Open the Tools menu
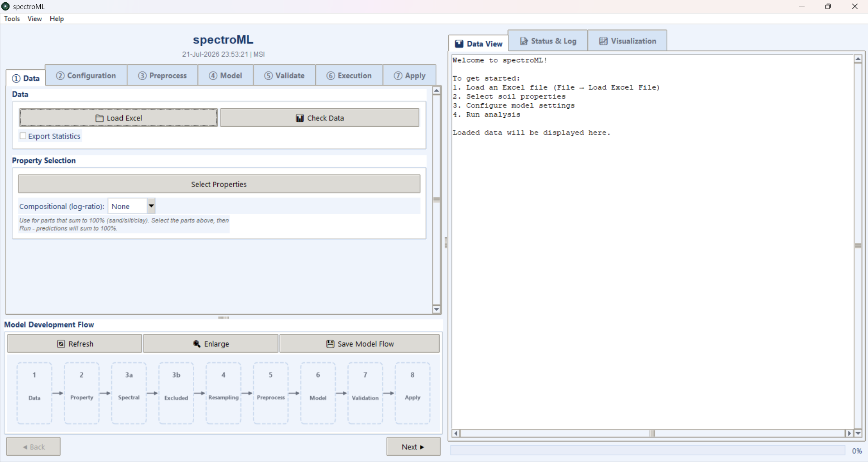The width and height of the screenshot is (868, 462). coord(12,19)
